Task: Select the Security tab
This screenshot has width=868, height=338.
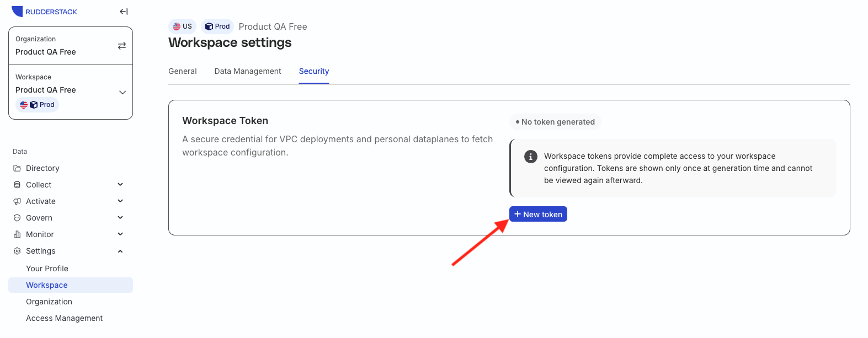Action: [314, 71]
